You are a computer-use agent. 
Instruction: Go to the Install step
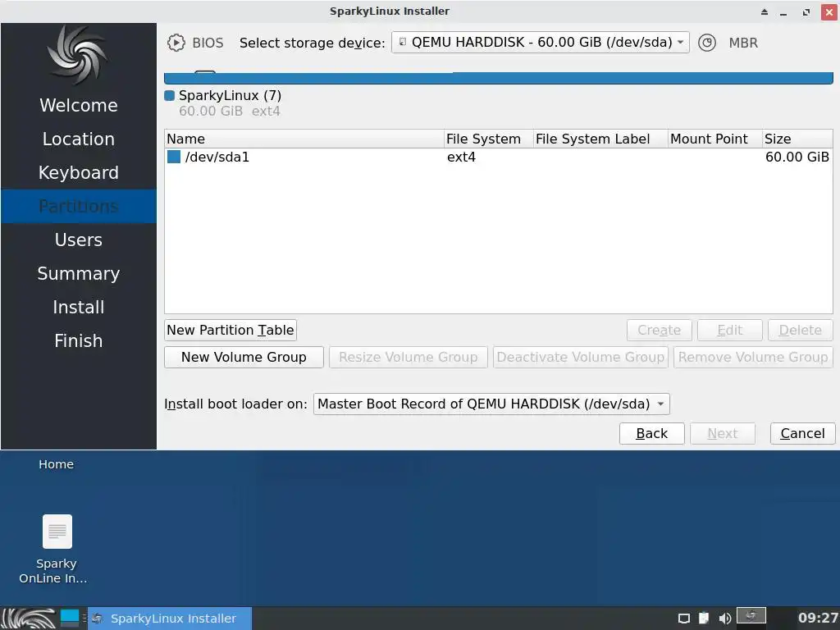point(79,308)
